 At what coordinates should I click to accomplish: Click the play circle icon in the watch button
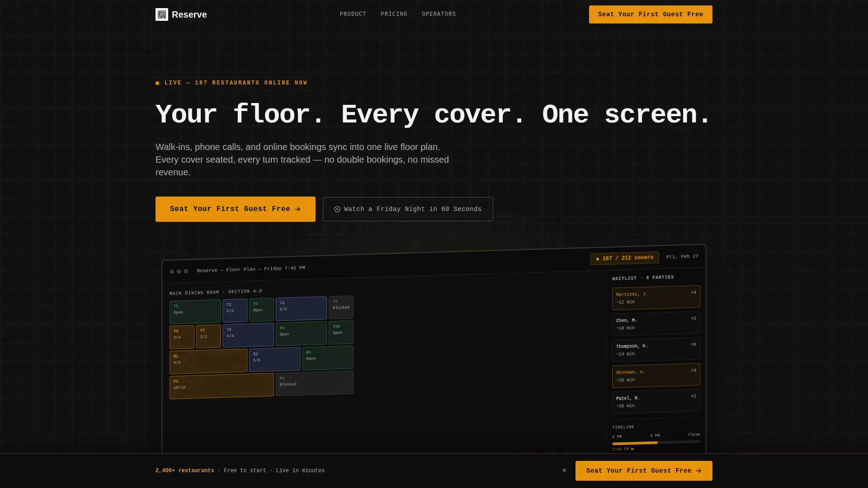(337, 209)
